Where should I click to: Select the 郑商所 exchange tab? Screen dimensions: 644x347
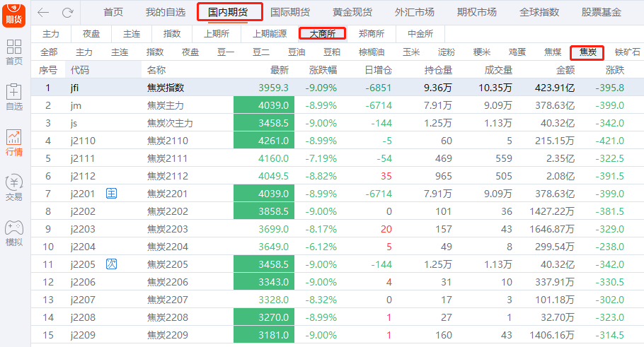click(x=372, y=33)
